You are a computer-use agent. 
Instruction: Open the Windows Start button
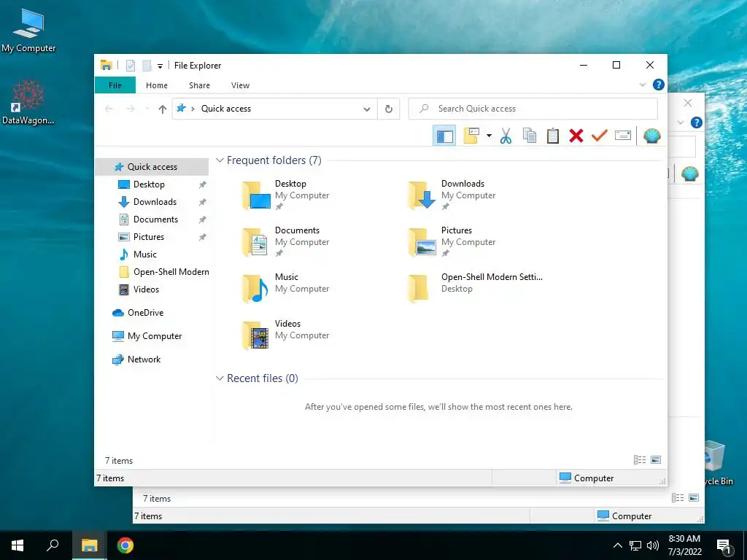tap(18, 545)
